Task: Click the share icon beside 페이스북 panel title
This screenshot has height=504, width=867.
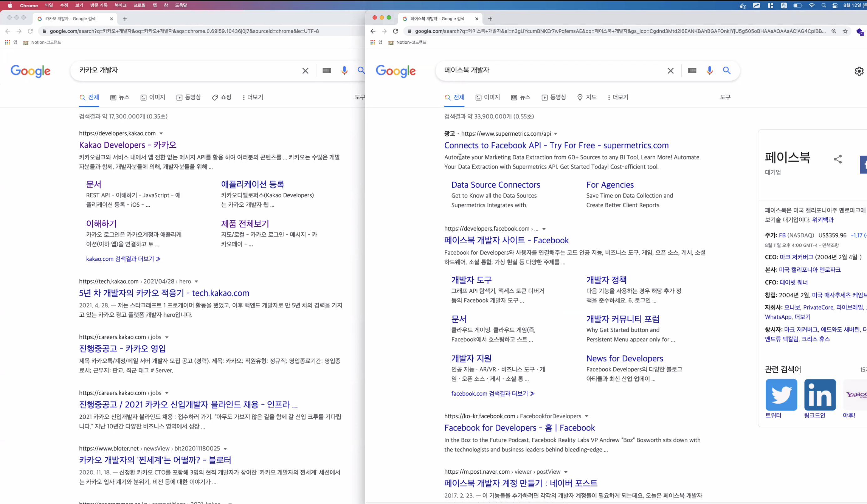Action: (837, 159)
